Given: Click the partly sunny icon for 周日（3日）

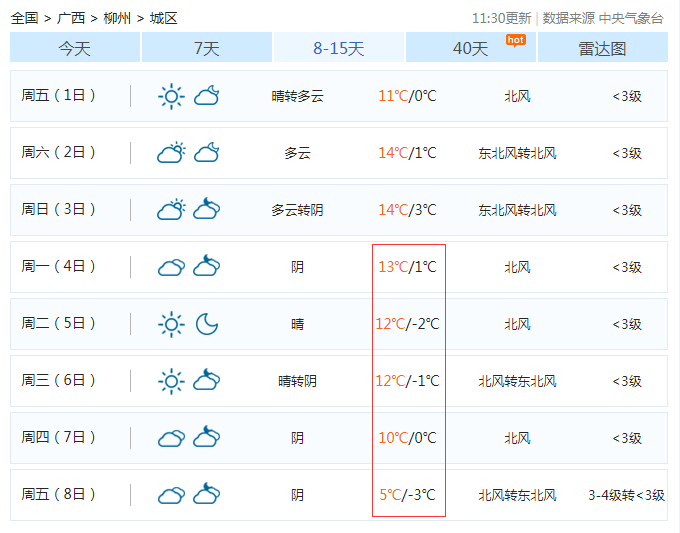Looking at the screenshot, I should click(172, 210).
